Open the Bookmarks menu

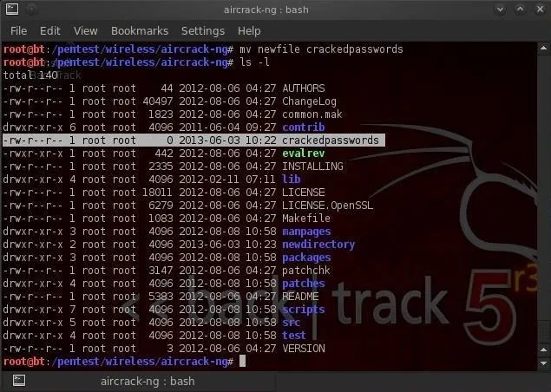140,31
